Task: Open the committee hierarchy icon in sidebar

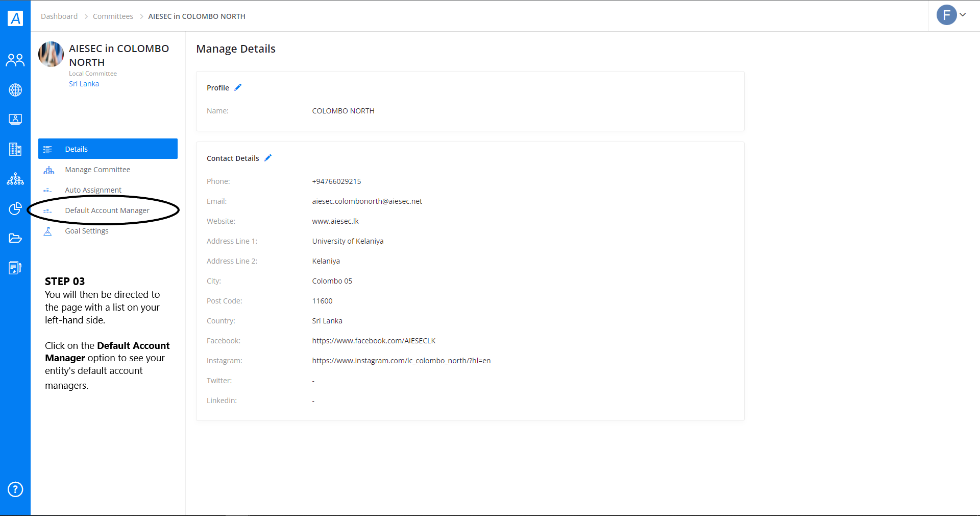Action: (x=15, y=179)
